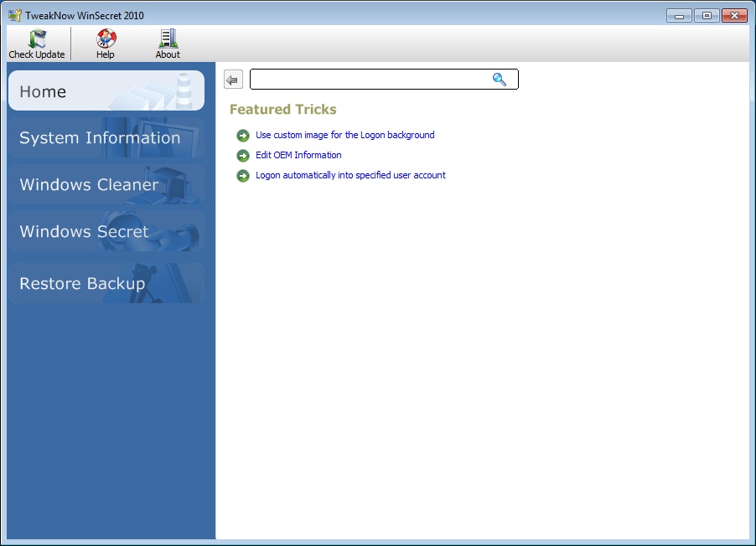Go to Restore Backup section
The width and height of the screenshot is (756, 546).
point(106,283)
